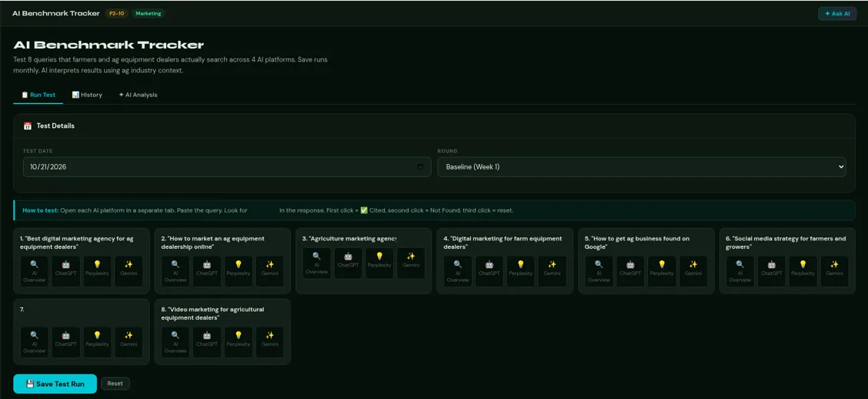Image resolution: width=868 pixels, height=399 pixels.
Task: Click AI Overview magnifier in query 6 card
Action: point(740,264)
